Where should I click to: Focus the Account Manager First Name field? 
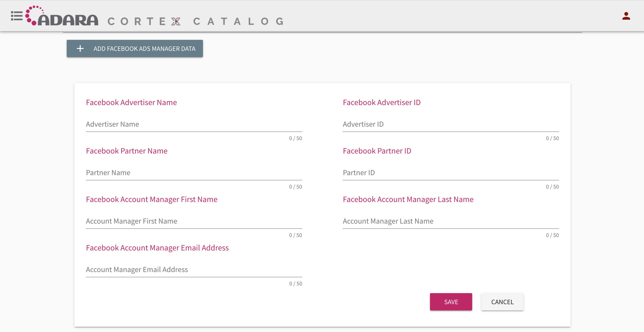coord(194,221)
